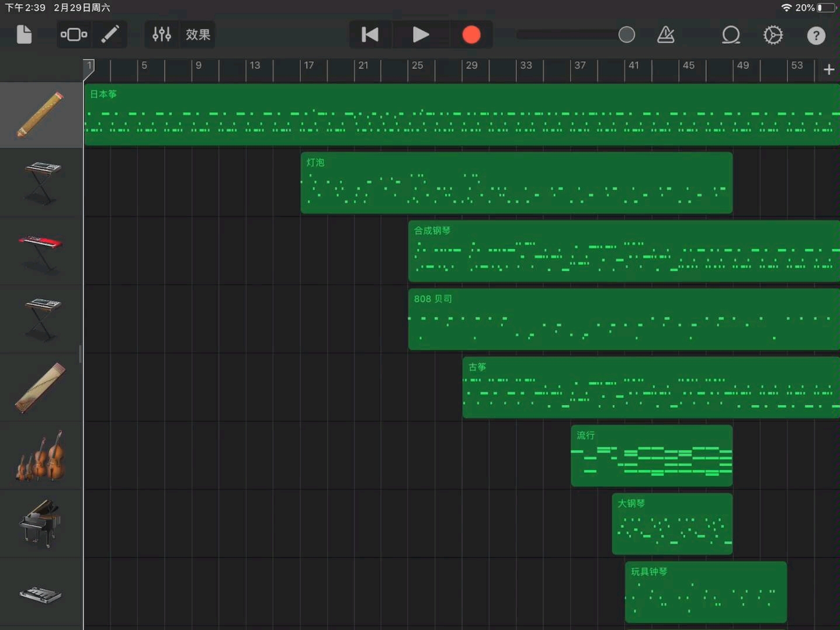Move playhead to bar 41 on ruler

click(634, 65)
